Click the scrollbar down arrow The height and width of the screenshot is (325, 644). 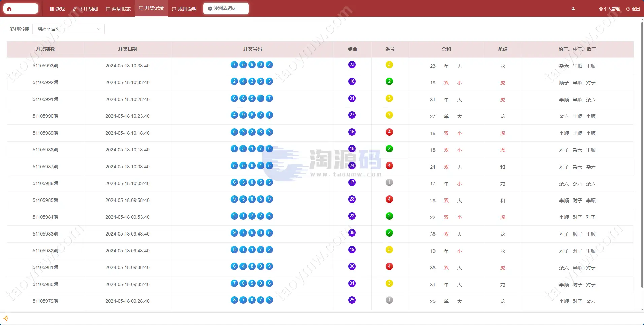coord(642,310)
